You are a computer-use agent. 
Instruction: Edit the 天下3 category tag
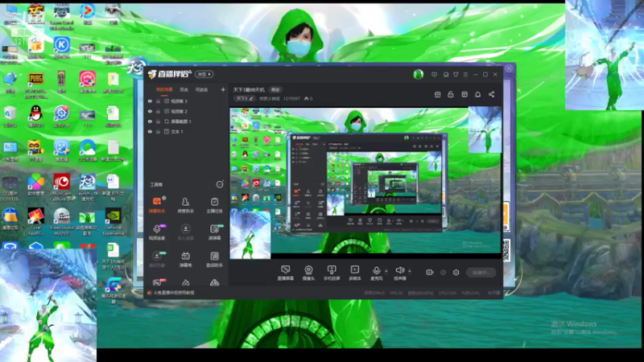(245, 98)
